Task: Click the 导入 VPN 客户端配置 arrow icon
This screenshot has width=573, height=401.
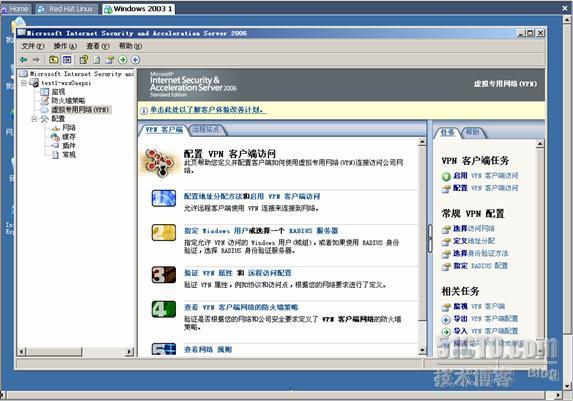Action: [x=446, y=332]
